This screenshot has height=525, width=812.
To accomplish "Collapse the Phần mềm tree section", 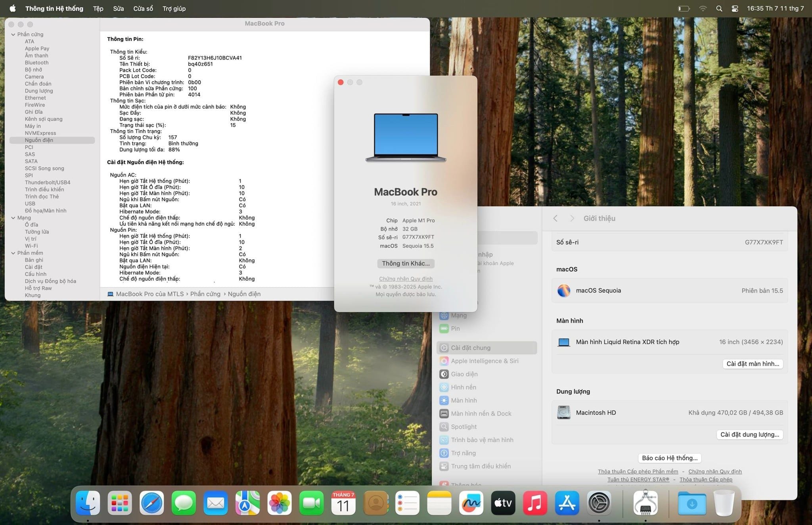I will pos(13,253).
